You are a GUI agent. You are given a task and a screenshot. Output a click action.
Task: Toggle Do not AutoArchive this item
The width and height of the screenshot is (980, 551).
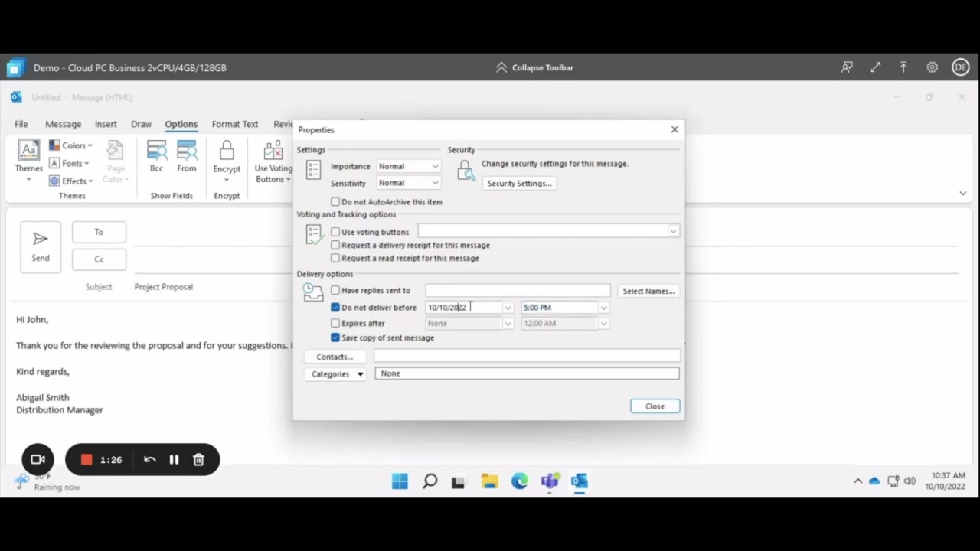[335, 202]
